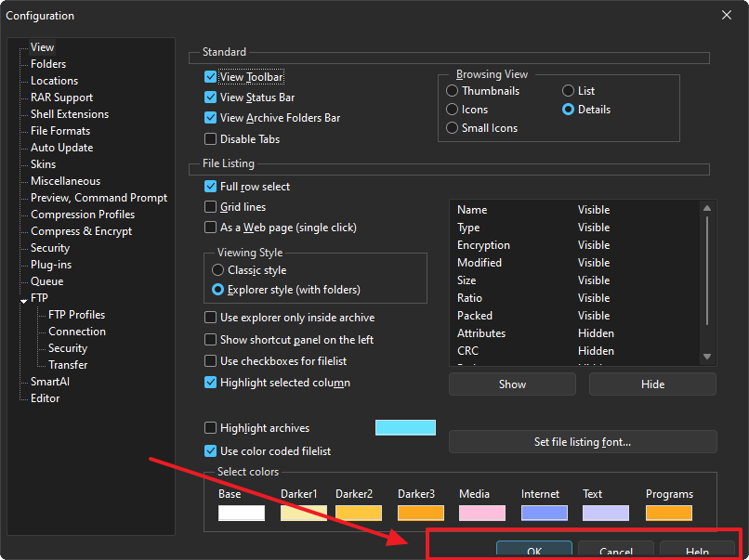Click the Show column button
This screenshot has width=749, height=560.
[512, 384]
